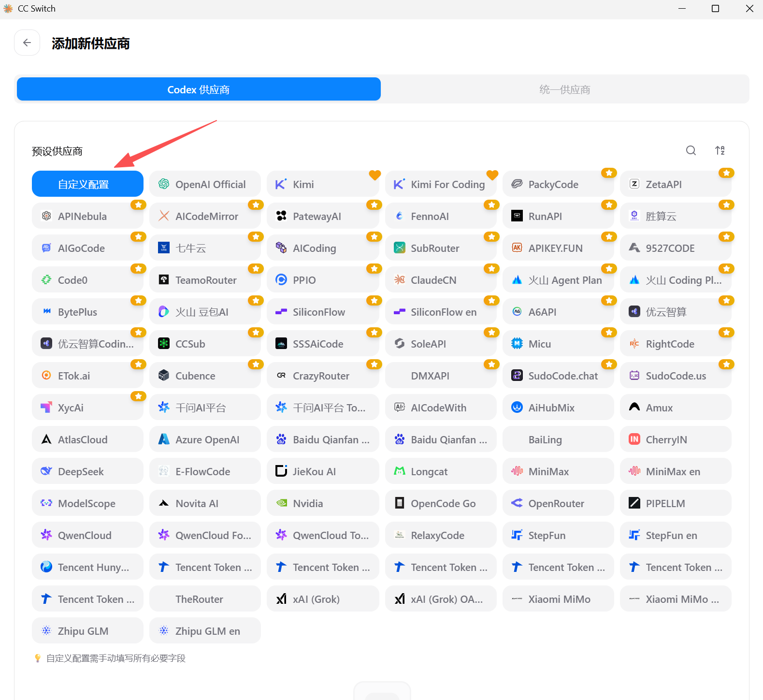The width and height of the screenshot is (763, 700).
Task: Click the Azure OpenAI logo icon
Action: (164, 439)
